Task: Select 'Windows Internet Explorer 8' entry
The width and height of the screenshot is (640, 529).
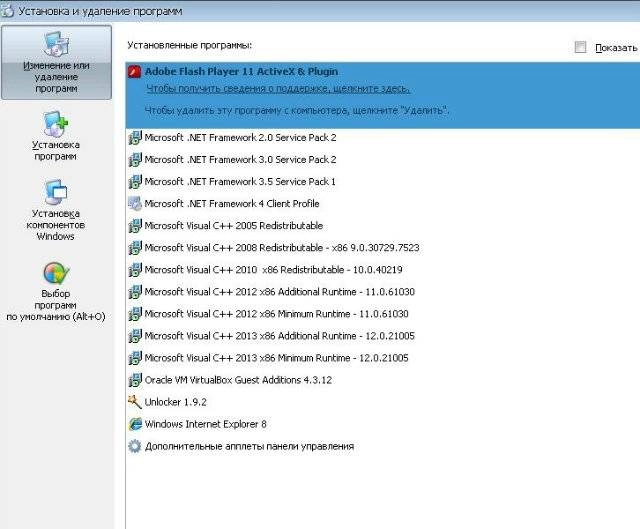Action: point(205,424)
